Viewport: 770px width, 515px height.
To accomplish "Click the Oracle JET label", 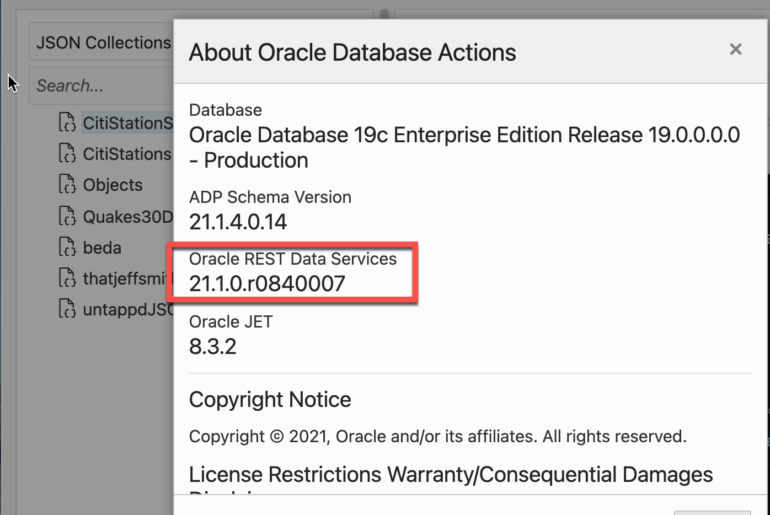I will click(231, 322).
